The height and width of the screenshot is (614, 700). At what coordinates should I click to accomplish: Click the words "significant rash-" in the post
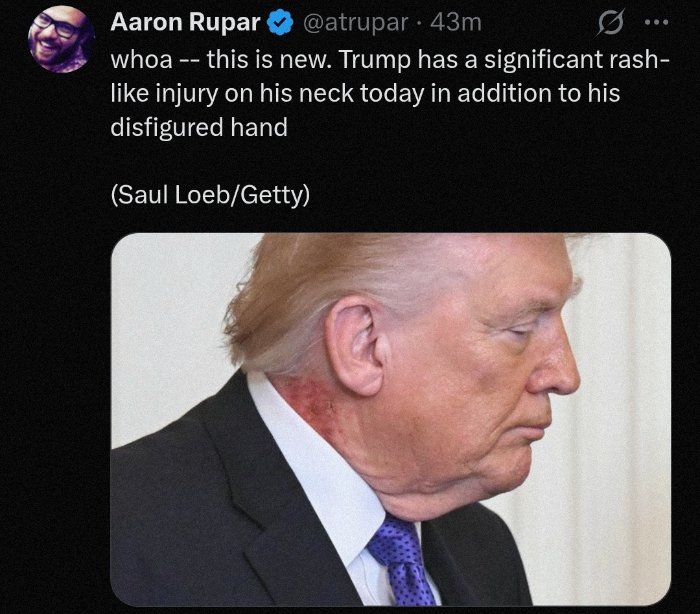pyautogui.click(x=577, y=60)
